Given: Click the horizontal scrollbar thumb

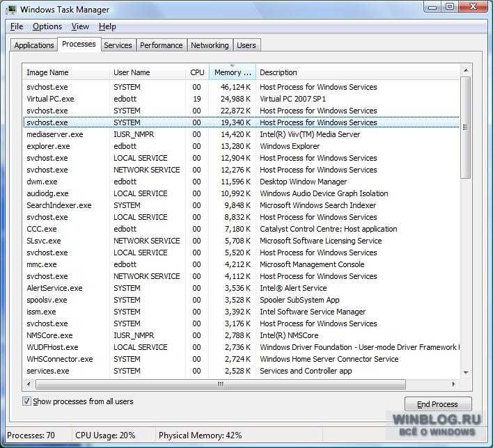Looking at the screenshot, I should click(x=221, y=384).
